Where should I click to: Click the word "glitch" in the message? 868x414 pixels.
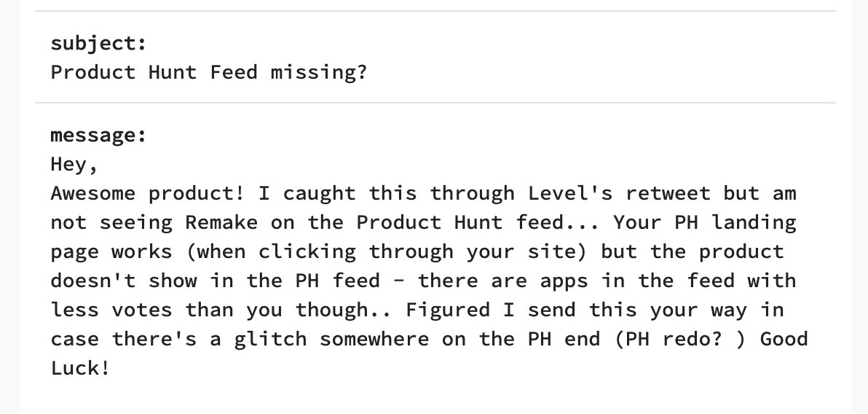click(x=269, y=339)
